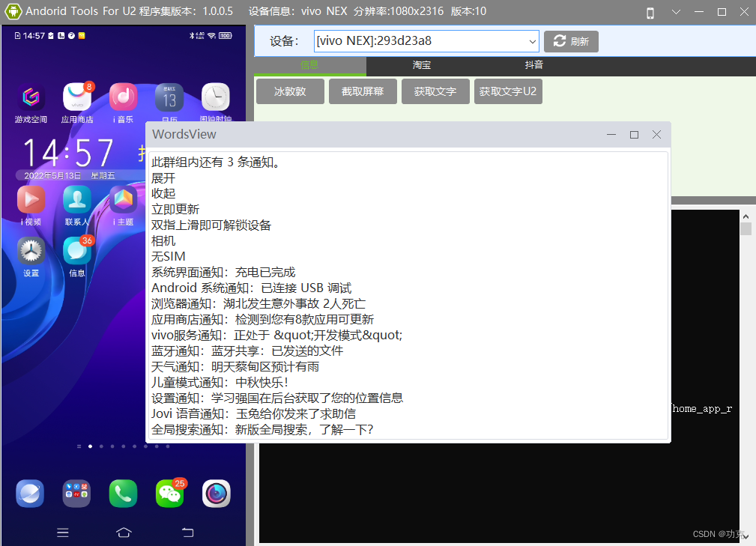Open the 日历 calendar icon showing 13

(x=169, y=97)
